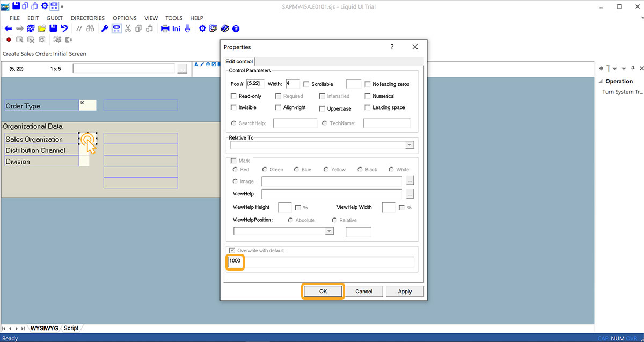The width and height of the screenshot is (644, 342).
Task: Click the blue book documentation icon
Action: click(x=224, y=29)
